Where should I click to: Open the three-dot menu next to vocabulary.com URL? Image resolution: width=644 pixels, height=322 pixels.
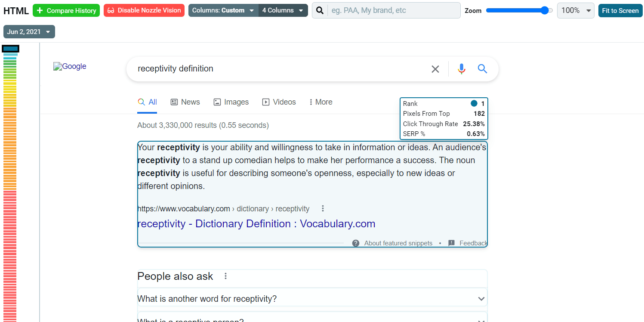pos(323,209)
